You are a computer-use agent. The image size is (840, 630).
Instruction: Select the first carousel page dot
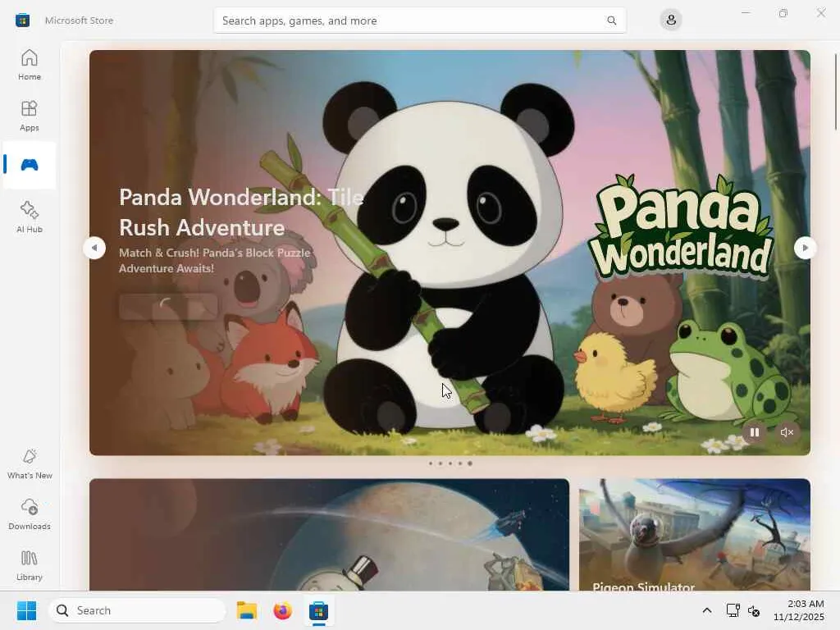click(x=431, y=463)
